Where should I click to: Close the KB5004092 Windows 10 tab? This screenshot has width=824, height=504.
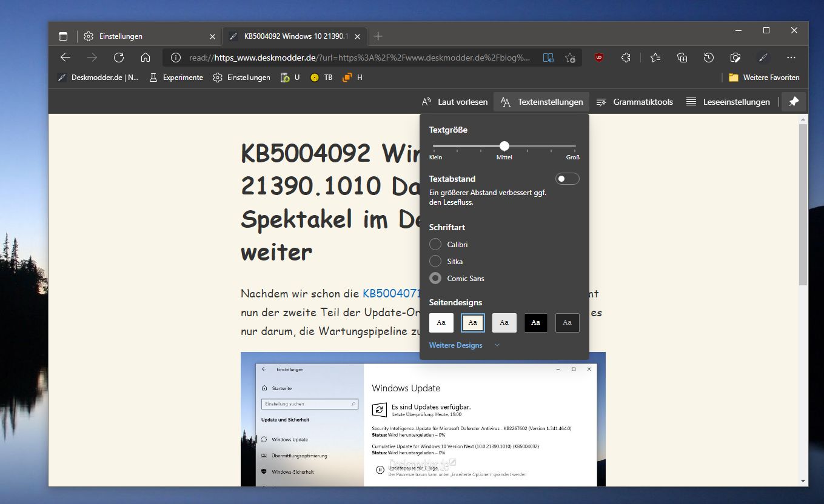pos(358,36)
